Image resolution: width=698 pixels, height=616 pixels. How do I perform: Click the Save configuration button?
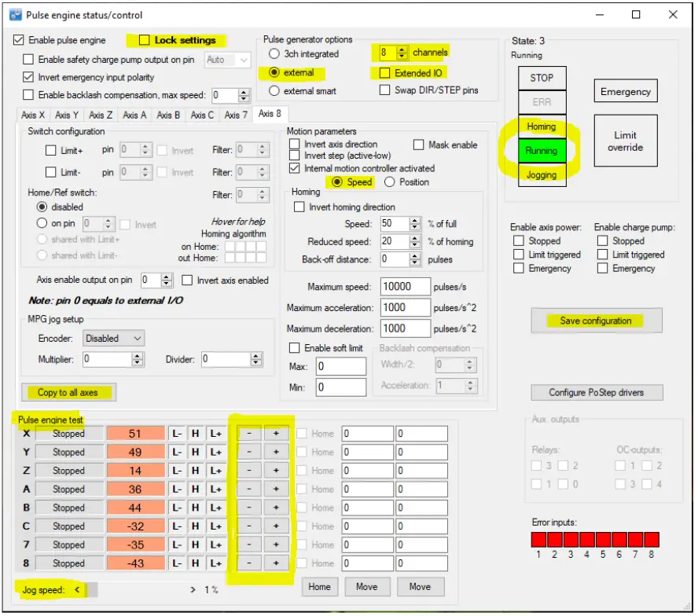click(595, 321)
